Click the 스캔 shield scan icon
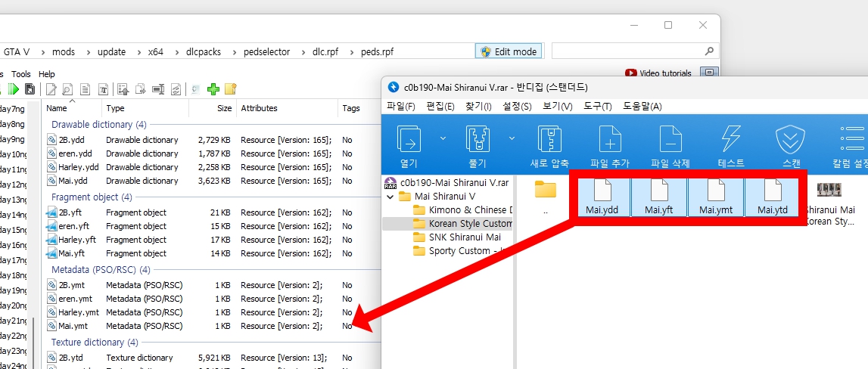The height and width of the screenshot is (369, 868). [790, 141]
